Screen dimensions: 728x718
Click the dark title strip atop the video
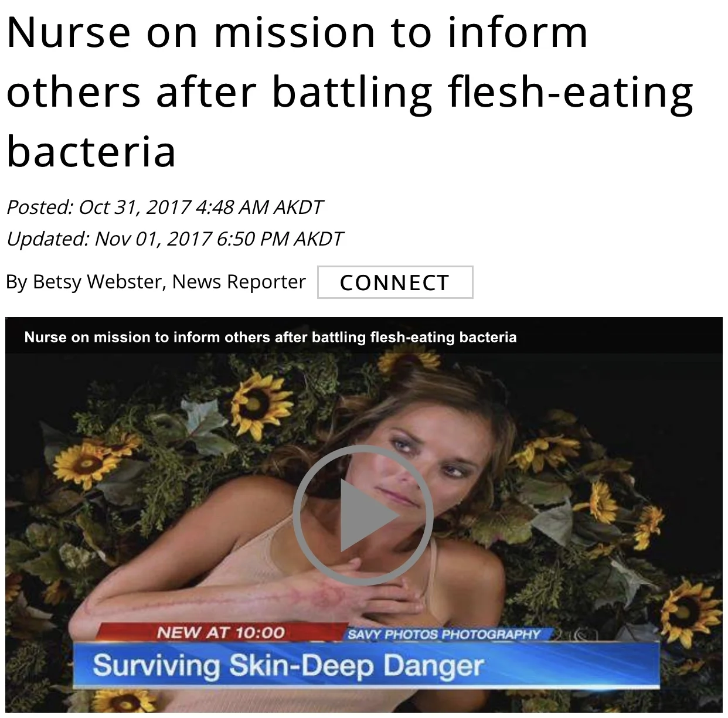[364, 336]
